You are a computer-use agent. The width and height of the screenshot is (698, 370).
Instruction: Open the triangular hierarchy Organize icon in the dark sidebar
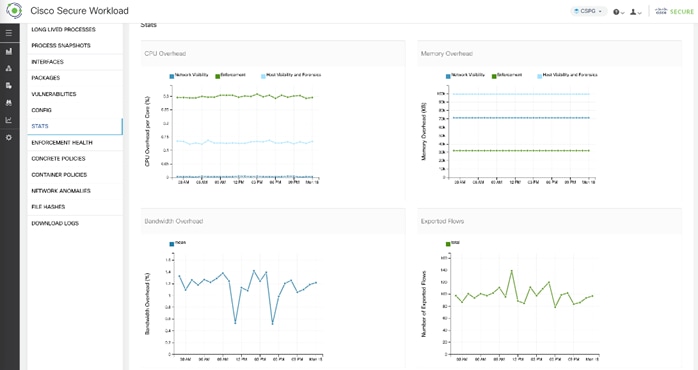point(9,69)
